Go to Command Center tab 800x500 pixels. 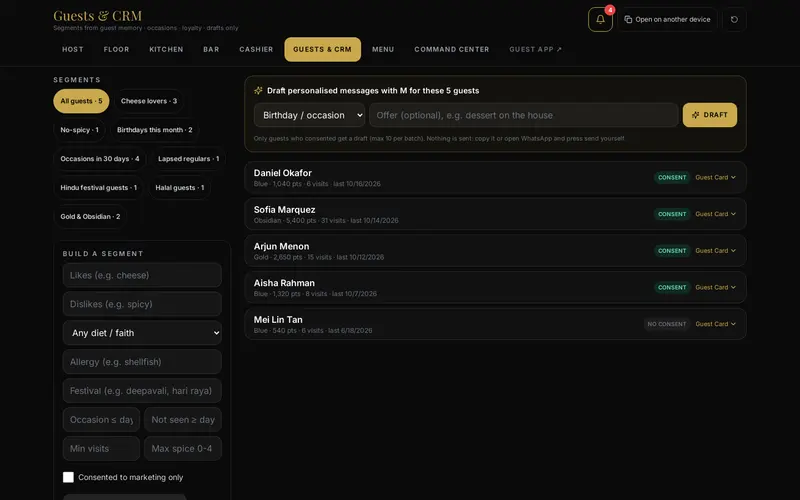pos(452,49)
